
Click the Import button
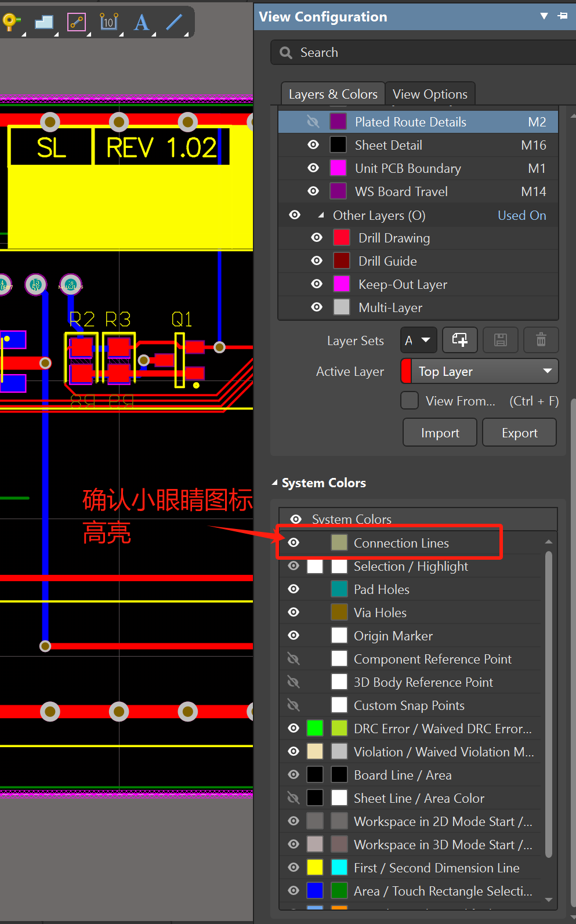point(440,433)
